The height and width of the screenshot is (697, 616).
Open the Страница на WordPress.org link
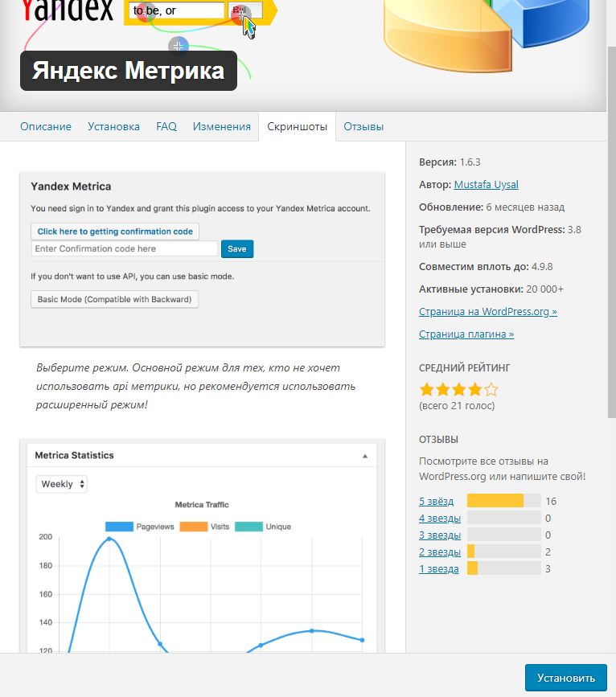[x=487, y=311]
